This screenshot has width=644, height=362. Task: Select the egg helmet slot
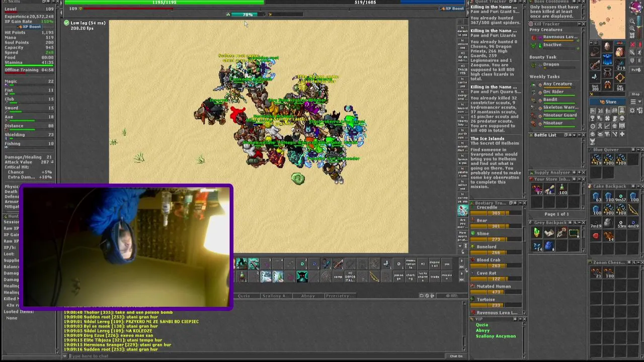tap(607, 46)
